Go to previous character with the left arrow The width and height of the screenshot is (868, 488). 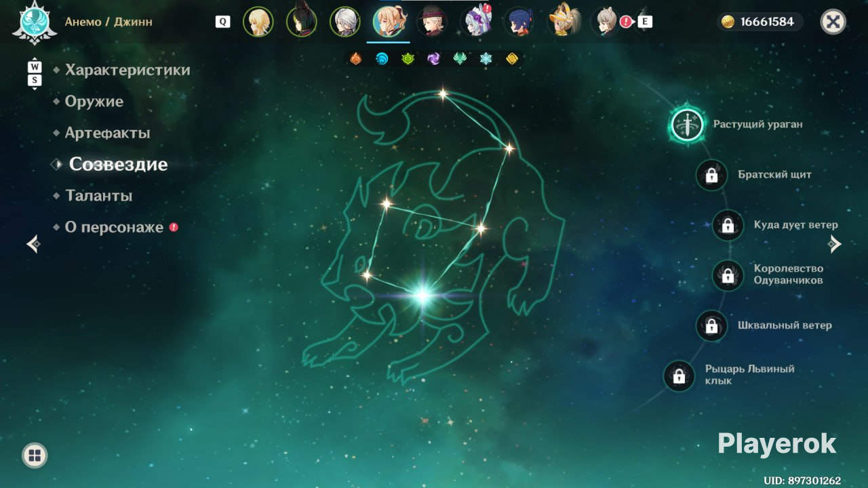(x=33, y=243)
